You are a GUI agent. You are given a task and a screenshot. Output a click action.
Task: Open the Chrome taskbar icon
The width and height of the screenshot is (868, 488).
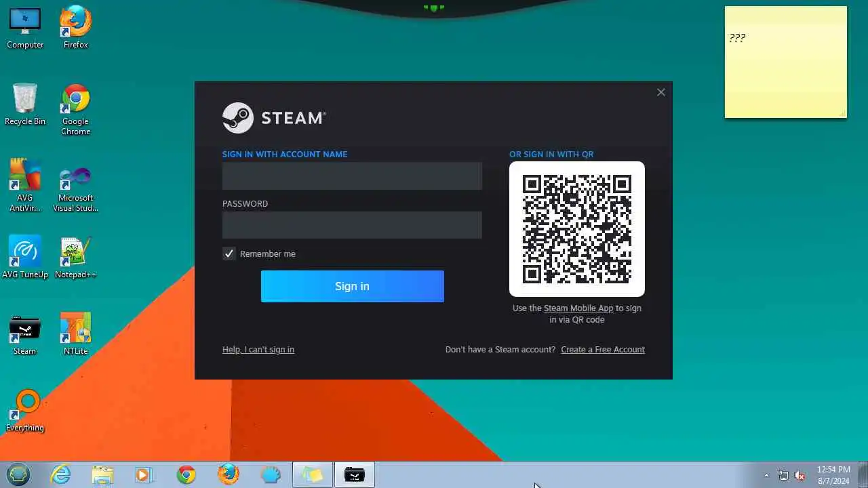(x=186, y=475)
